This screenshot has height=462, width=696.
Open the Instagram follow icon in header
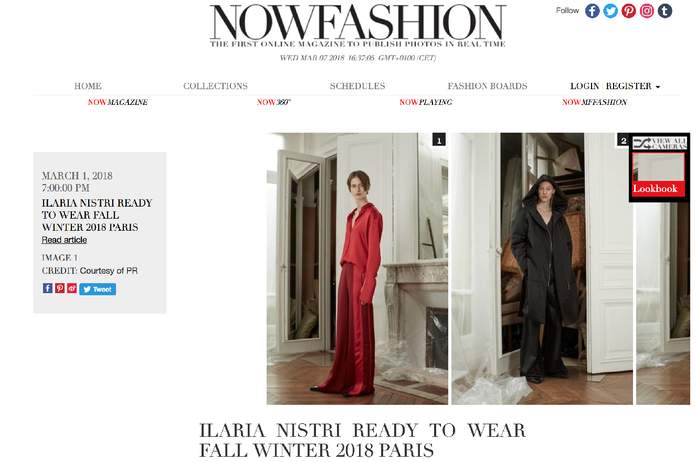(x=647, y=11)
